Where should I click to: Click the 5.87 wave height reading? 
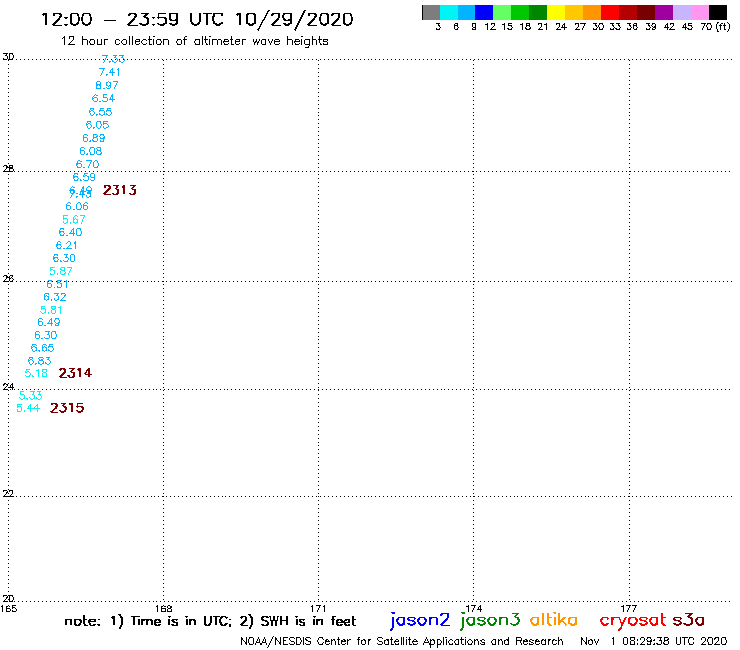pyautogui.click(x=61, y=271)
